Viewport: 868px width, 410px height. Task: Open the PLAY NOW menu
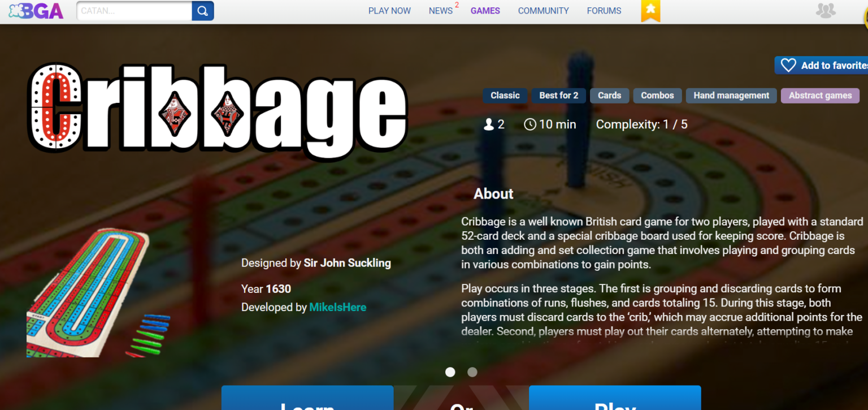(389, 11)
